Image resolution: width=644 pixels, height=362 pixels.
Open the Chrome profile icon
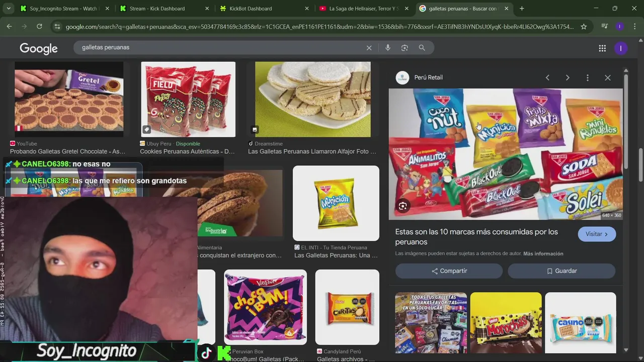[x=619, y=26]
